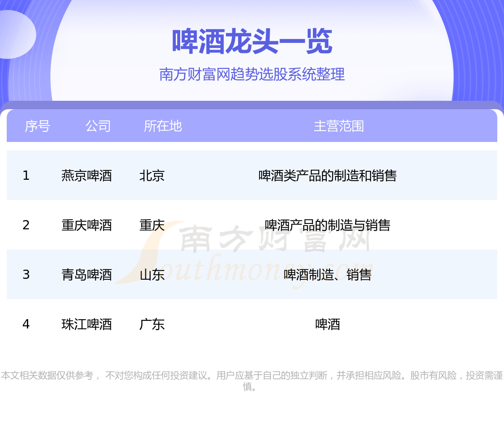504x441 pixels.
Task: Open the 重庆啤酒 company entry
Action: 87,225
